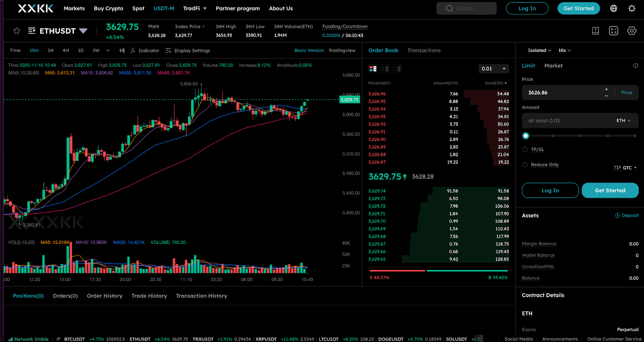Enable the Reduce Only option
This screenshot has height=342, width=644.
(525, 165)
